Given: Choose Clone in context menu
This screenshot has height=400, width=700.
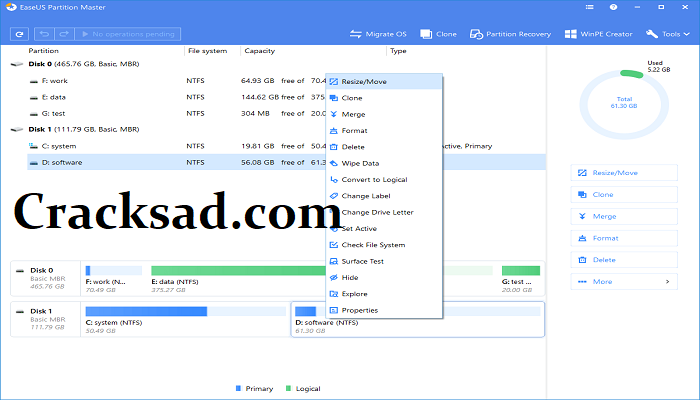Looking at the screenshot, I should click(384, 98).
